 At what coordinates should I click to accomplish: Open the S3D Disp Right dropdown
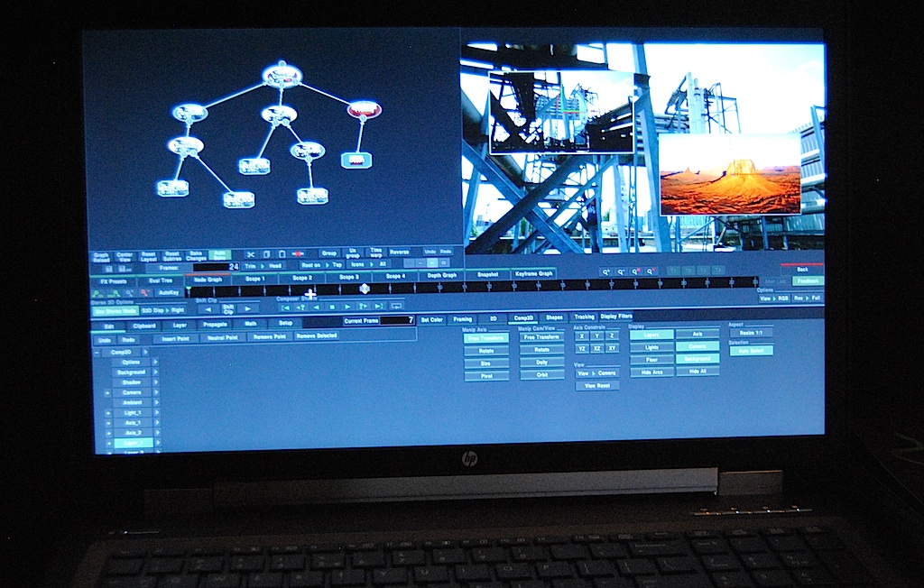[162, 310]
